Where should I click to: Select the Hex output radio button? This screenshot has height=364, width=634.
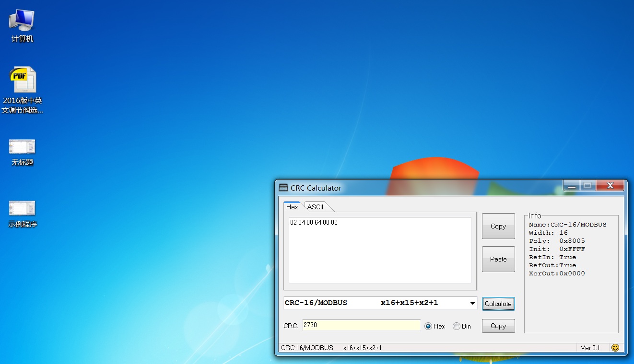pyautogui.click(x=428, y=326)
